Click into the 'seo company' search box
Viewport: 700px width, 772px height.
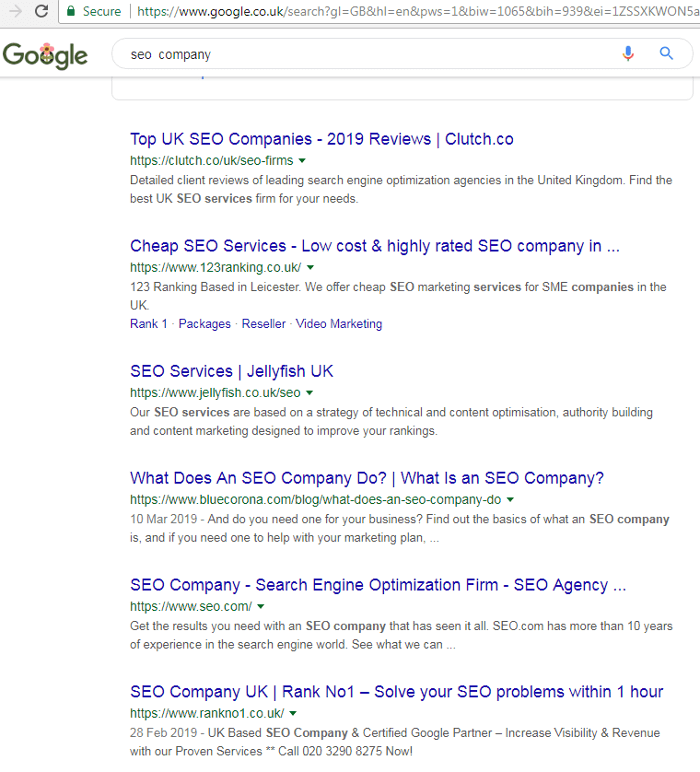click(360, 55)
